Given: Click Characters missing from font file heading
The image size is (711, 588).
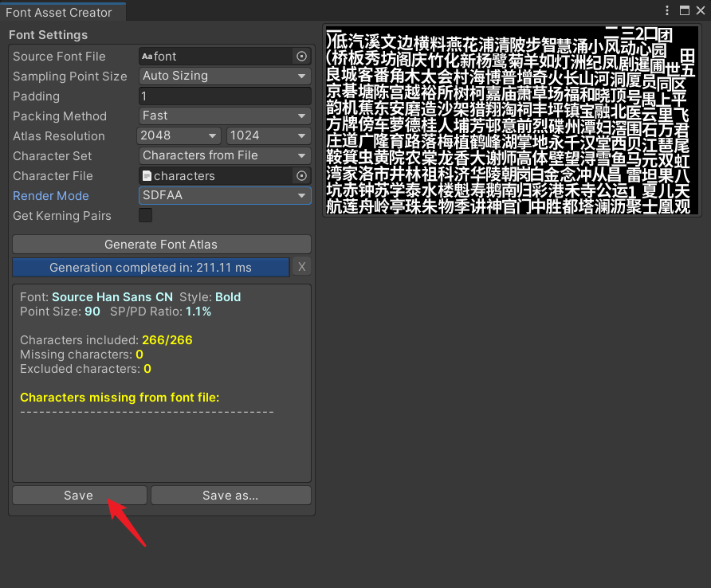Looking at the screenshot, I should click(x=120, y=398).
